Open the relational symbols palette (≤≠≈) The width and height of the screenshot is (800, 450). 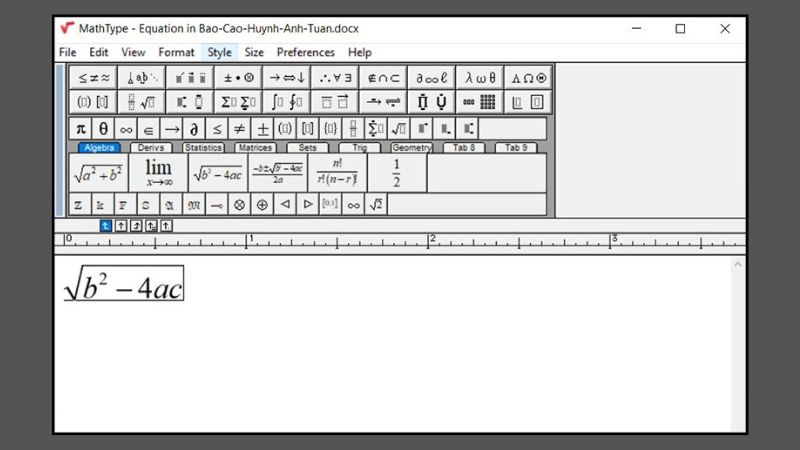(x=93, y=78)
